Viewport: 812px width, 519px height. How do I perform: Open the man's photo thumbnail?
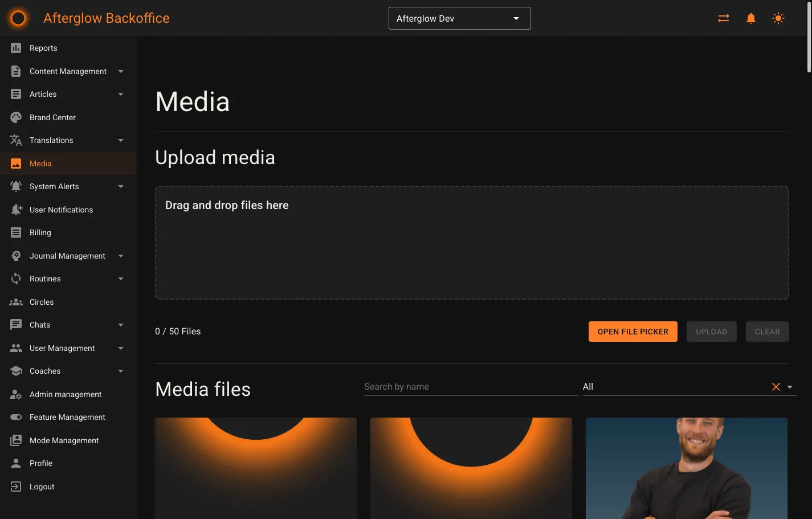686,467
